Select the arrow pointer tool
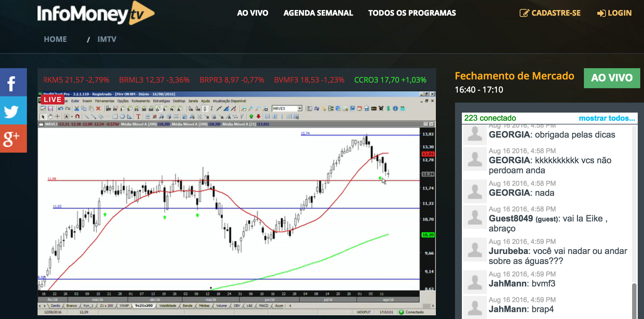644x319 pixels. coord(43,117)
